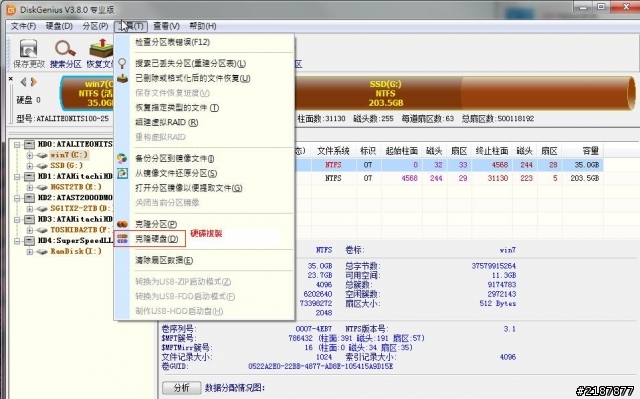The image size is (640, 399).
Task: Click the 搜索分区 (Search partitions) magnifier icon
Action: (x=65, y=49)
